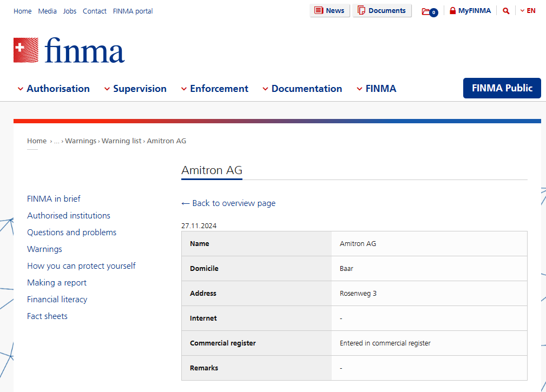This screenshot has width=546, height=392.
Task: Open Authorised institutions sidebar item
Action: pos(69,216)
